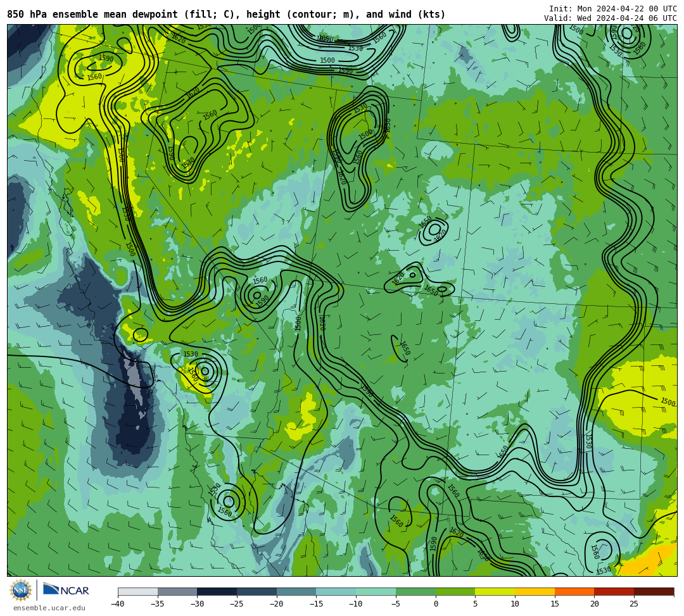
Task: Pick the -5 to 0 green colorbar swatch
Action: pos(415,591)
